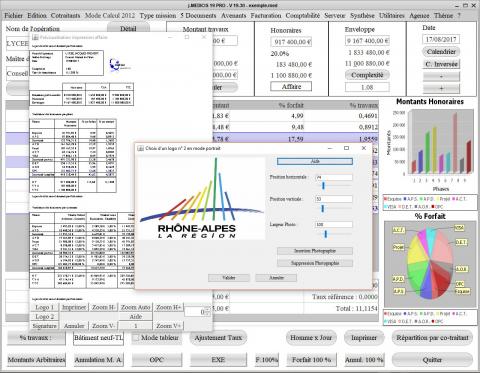480x373 pixels.
Task: Click the Quitter button
Action: click(432, 360)
